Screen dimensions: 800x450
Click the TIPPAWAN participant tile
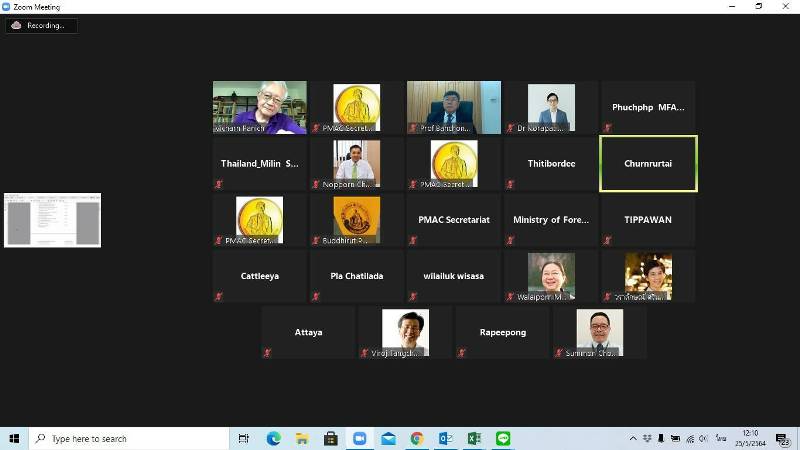coord(648,220)
